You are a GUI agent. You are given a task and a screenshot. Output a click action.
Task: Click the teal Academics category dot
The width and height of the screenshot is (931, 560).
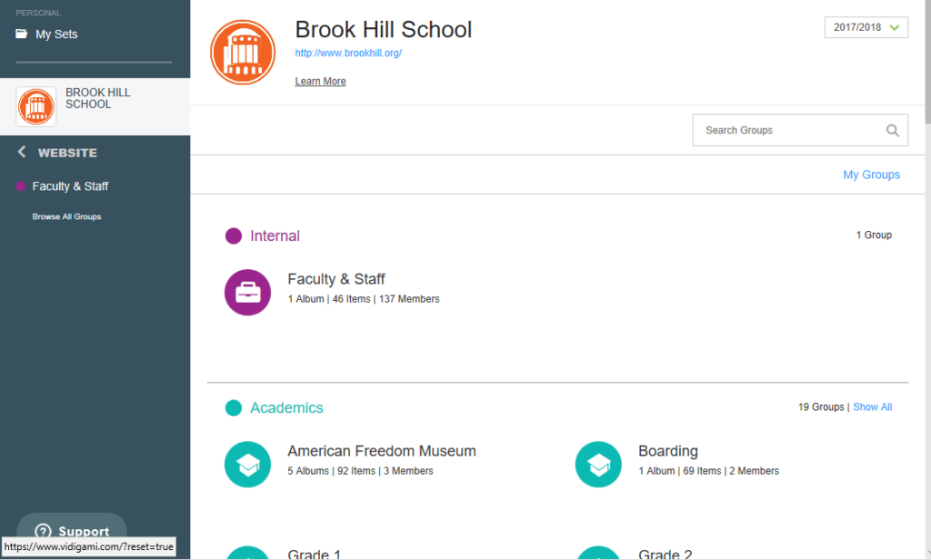[234, 408]
